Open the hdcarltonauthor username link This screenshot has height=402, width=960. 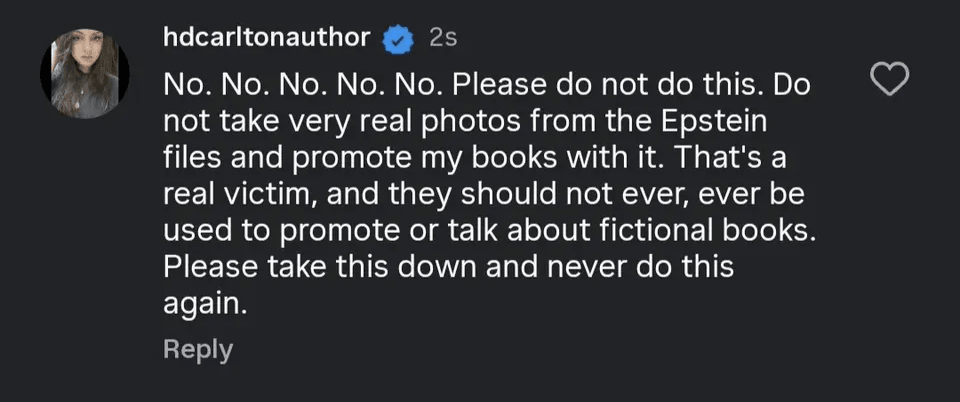266,38
